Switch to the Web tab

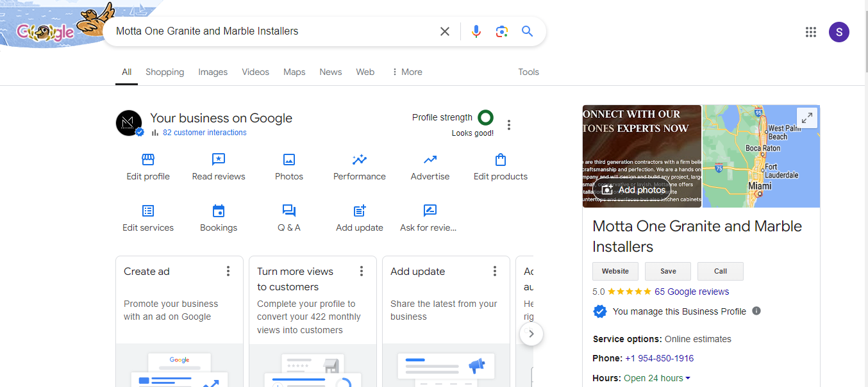[365, 72]
